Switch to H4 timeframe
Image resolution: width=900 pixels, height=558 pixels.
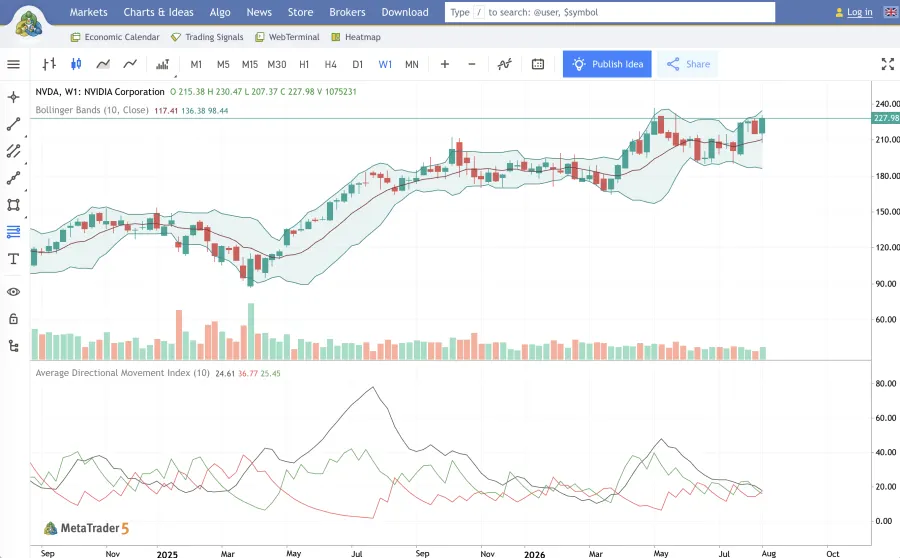pos(331,64)
